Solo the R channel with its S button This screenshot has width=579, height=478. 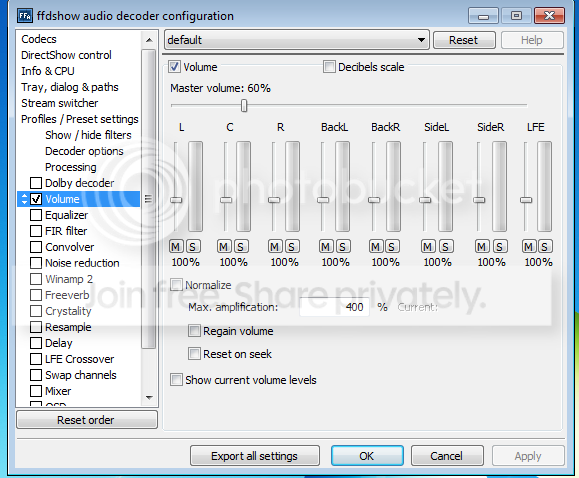(292, 246)
